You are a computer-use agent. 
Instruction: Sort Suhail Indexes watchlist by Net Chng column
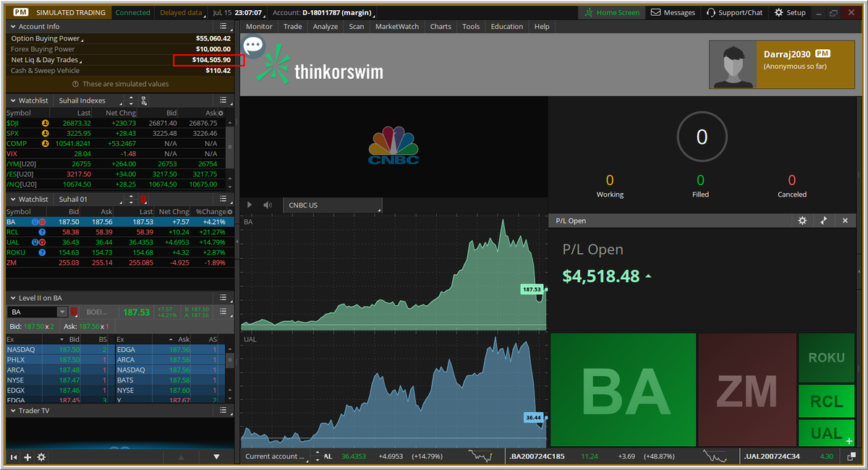coord(122,114)
